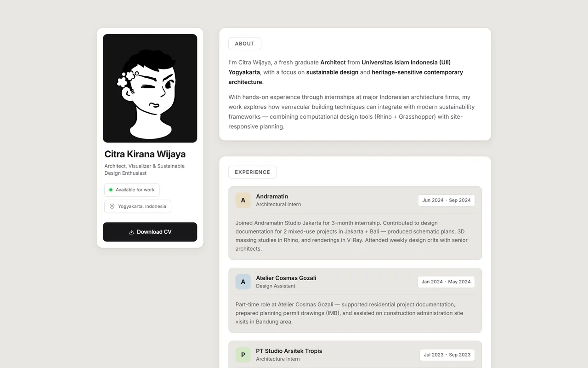Image resolution: width=588 pixels, height=368 pixels.
Task: Open the profile avatar illustration
Action: (x=150, y=88)
